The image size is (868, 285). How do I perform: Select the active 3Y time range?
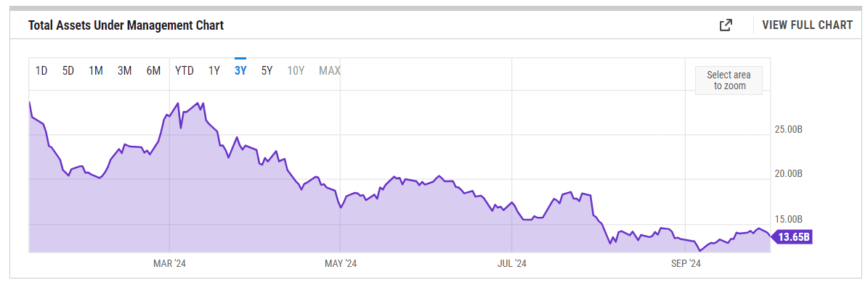[x=240, y=70]
